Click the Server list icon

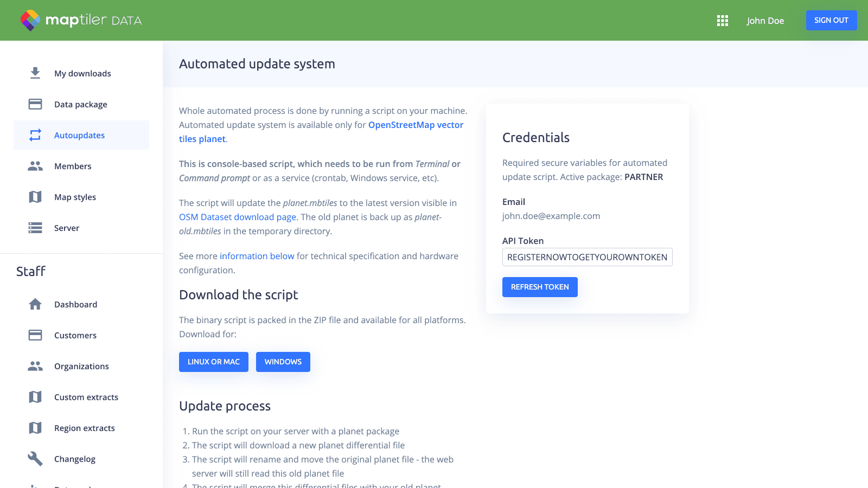[x=35, y=228]
